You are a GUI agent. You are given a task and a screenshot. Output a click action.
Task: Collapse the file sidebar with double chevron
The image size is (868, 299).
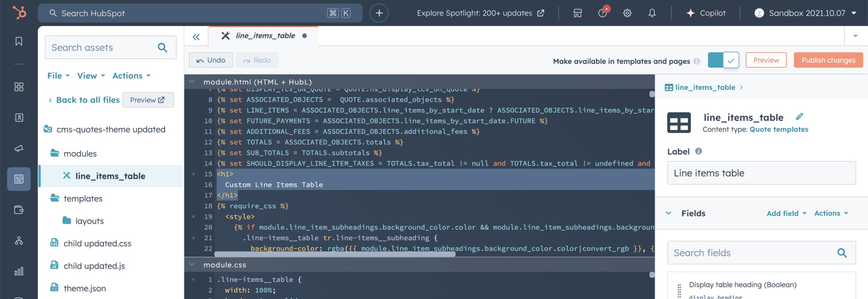tap(196, 37)
